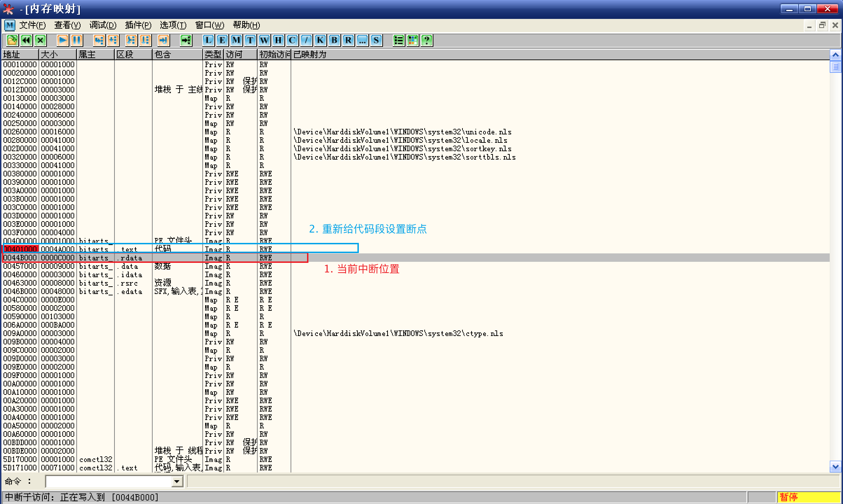Open the Appearance color grid icon
This screenshot has width=843, height=504.
(413, 40)
